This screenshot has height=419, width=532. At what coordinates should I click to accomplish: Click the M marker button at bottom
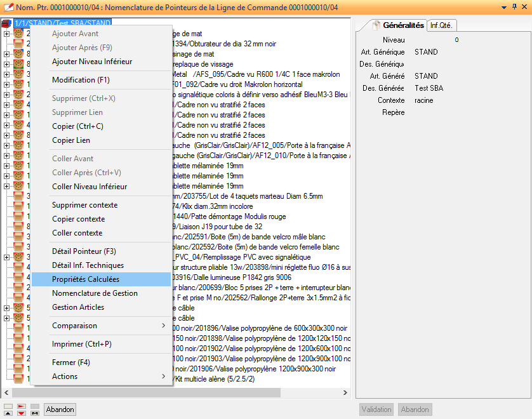click(x=35, y=413)
